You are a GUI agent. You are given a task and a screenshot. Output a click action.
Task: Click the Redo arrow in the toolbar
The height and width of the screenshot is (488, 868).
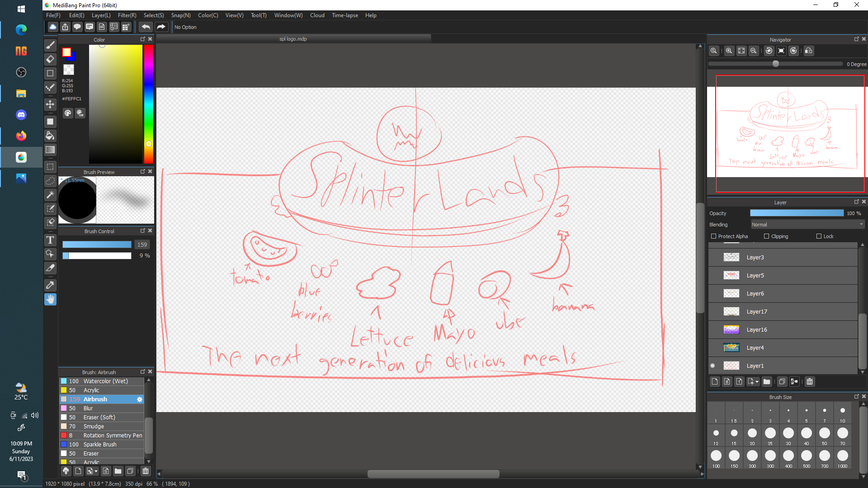coord(161,27)
